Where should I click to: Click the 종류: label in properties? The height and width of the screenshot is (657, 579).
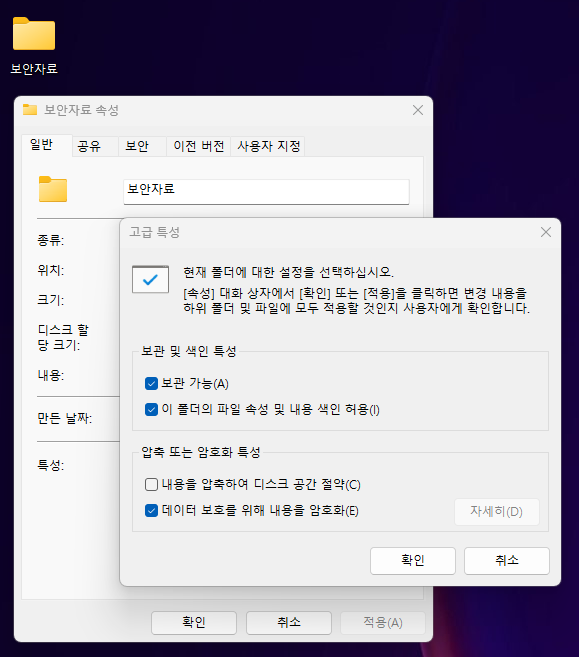click(x=51, y=240)
